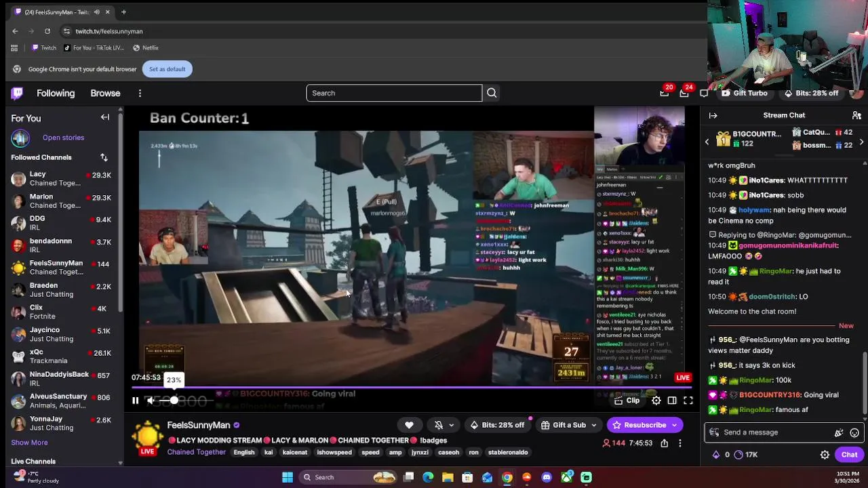Go to the Browse tab
The height and width of the screenshot is (488, 868).
(x=105, y=93)
